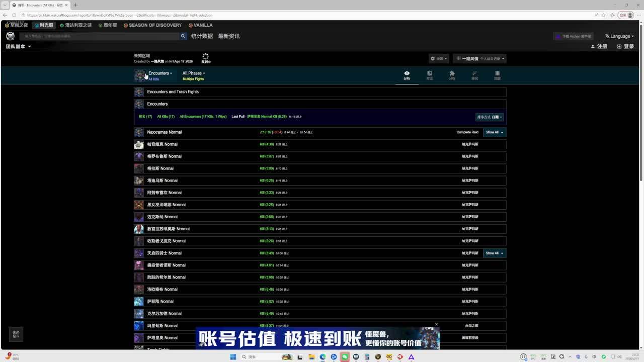Click the search magnifier button
Image resolution: width=644 pixels, height=362 pixels.
(x=183, y=36)
